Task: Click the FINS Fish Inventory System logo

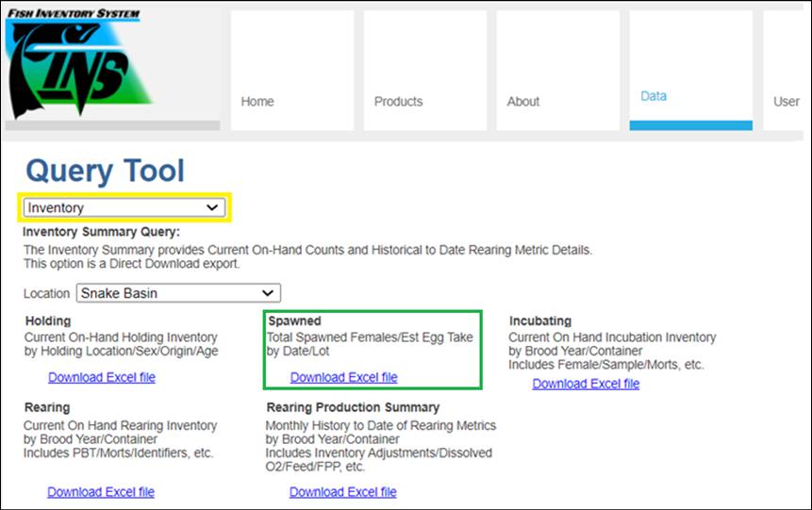Action: coord(78,64)
